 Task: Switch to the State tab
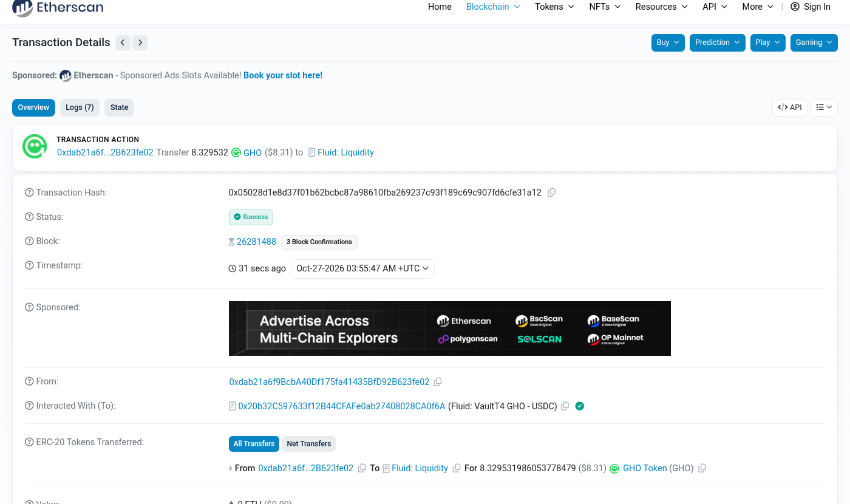coord(119,107)
